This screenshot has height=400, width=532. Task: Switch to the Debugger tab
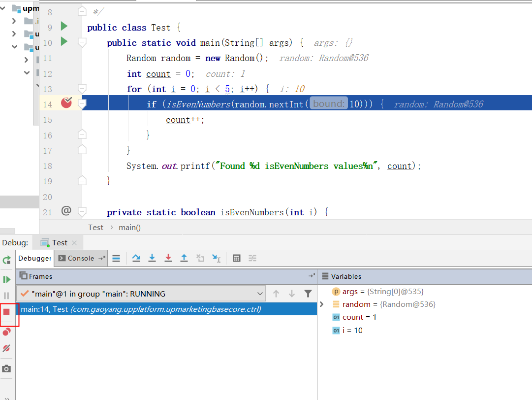35,259
